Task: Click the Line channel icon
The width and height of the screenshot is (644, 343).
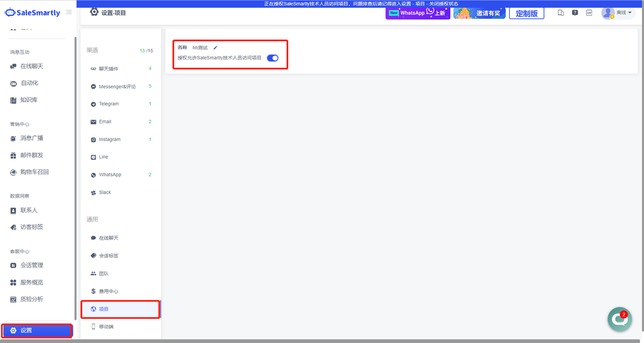Action: pos(93,157)
